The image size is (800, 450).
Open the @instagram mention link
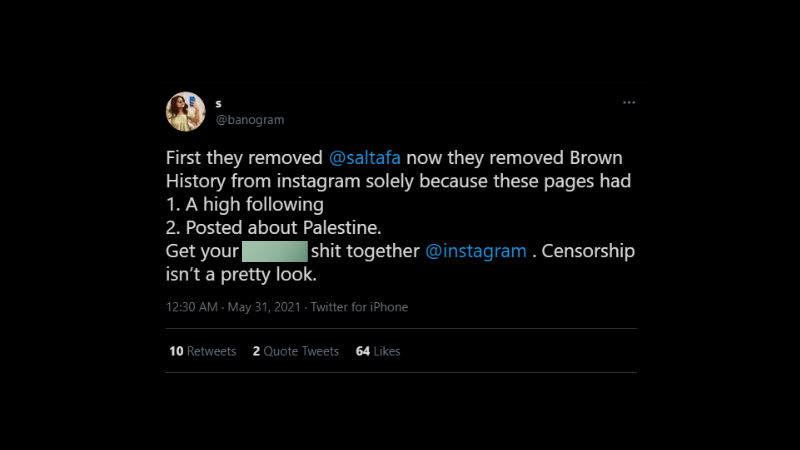(476, 251)
